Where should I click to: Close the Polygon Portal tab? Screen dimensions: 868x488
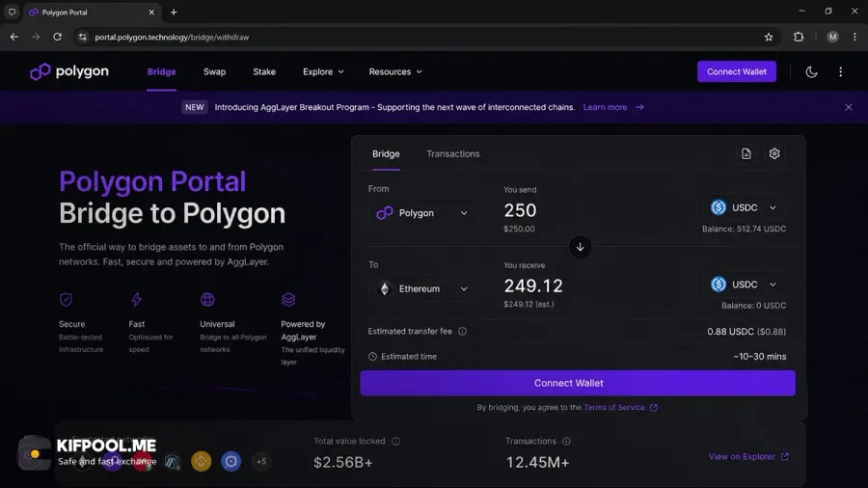151,13
